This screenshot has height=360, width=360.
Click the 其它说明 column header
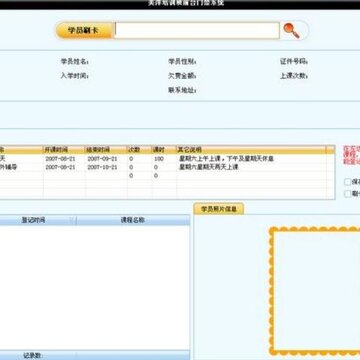coord(251,150)
